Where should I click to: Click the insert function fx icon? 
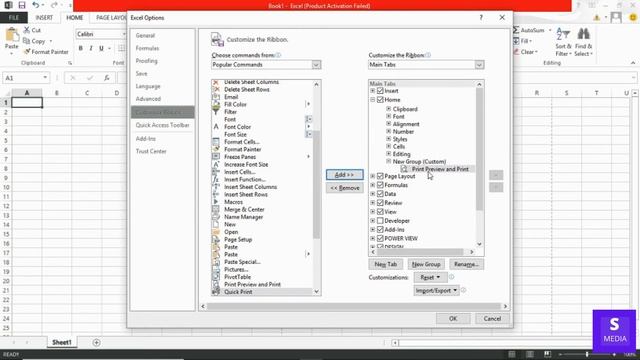point(107,78)
